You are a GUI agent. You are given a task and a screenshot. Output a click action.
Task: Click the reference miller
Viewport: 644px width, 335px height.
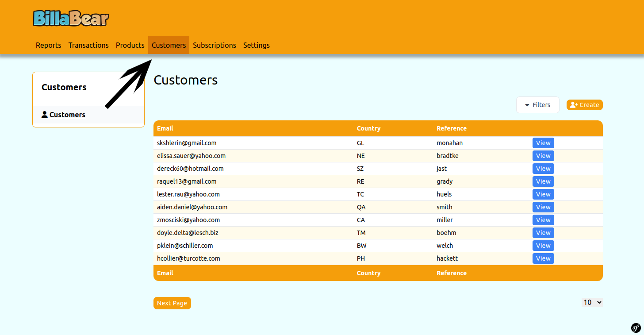click(445, 220)
